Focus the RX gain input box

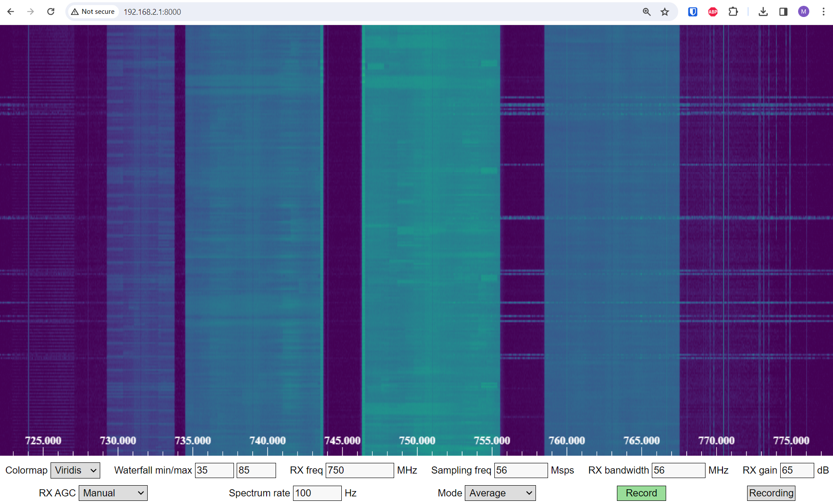796,470
